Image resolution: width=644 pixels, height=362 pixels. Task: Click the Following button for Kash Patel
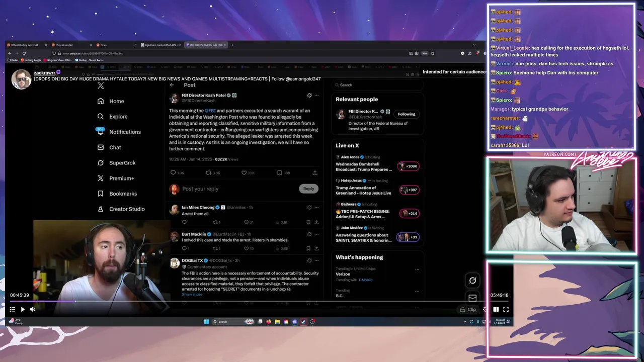(x=407, y=114)
